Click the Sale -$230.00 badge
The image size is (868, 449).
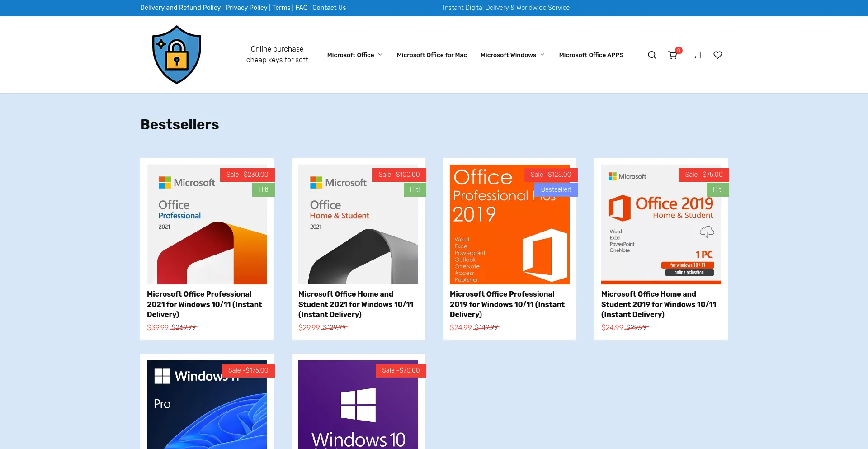247,175
